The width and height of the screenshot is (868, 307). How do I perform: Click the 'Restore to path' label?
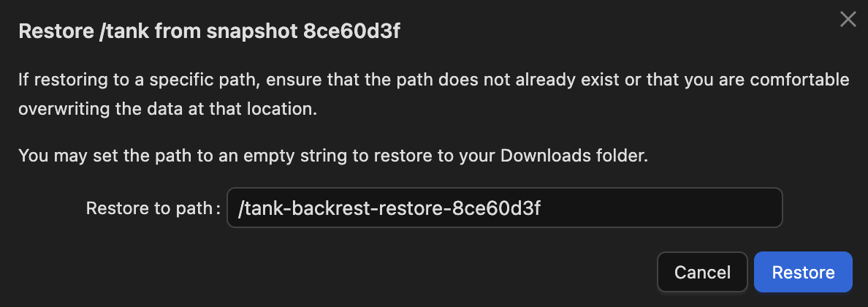[149, 208]
